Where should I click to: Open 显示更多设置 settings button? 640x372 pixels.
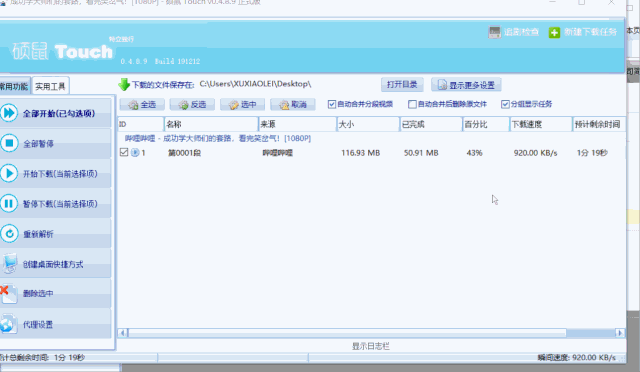(x=466, y=85)
